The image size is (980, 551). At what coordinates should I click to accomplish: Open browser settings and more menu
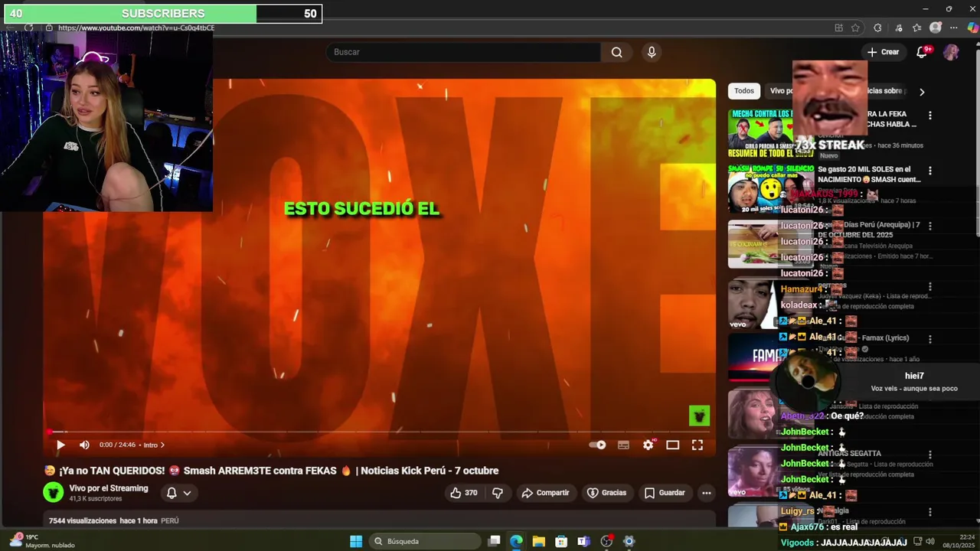(x=953, y=28)
